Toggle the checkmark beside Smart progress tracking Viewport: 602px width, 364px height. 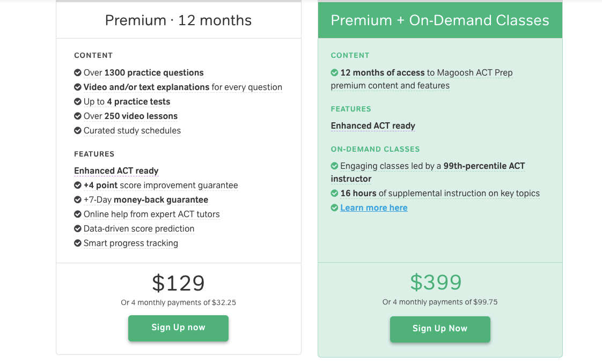click(77, 243)
